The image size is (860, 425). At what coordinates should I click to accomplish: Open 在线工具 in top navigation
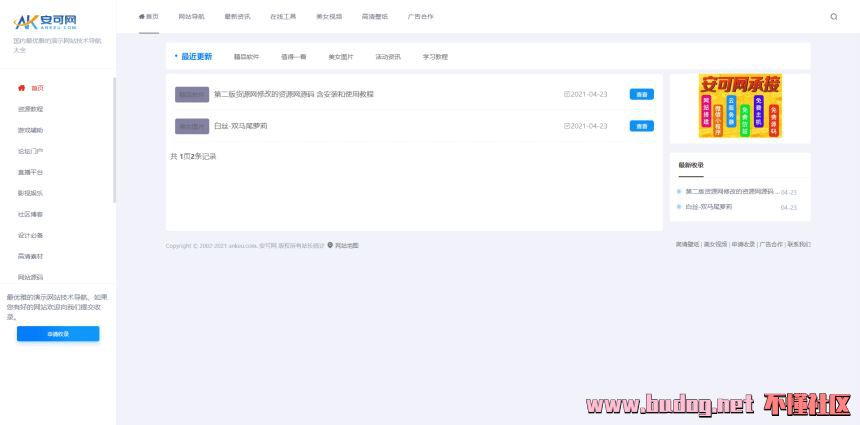coord(283,16)
